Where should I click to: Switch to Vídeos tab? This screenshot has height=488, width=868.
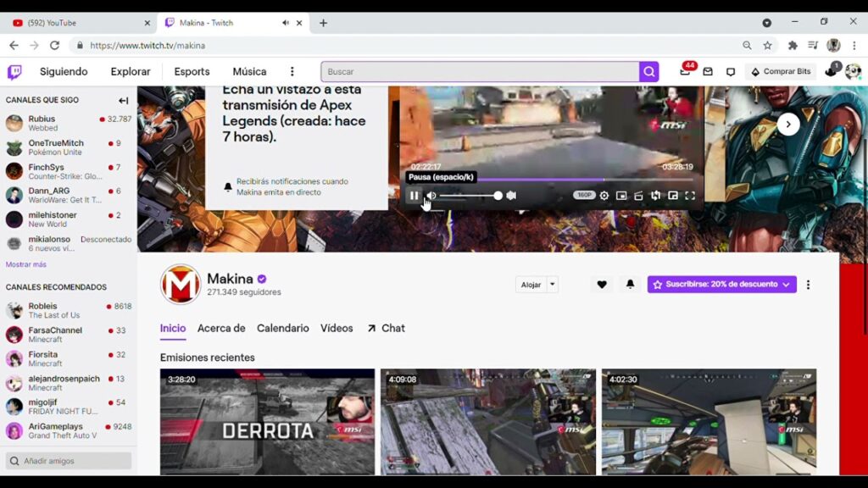[337, 328]
